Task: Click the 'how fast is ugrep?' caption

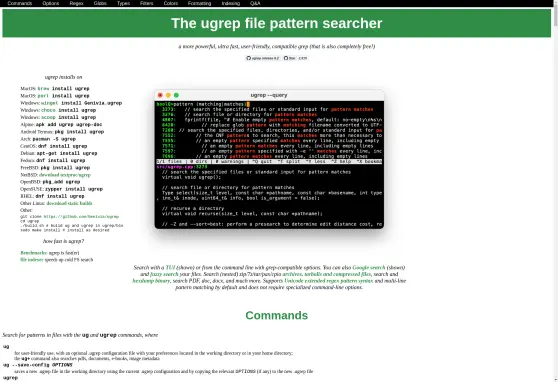Action: coord(63,241)
